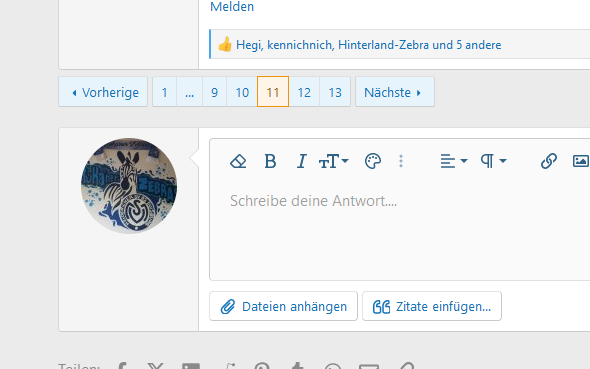Expand the text alignment dropdown
Screen dimensions: 590x369
click(x=454, y=161)
